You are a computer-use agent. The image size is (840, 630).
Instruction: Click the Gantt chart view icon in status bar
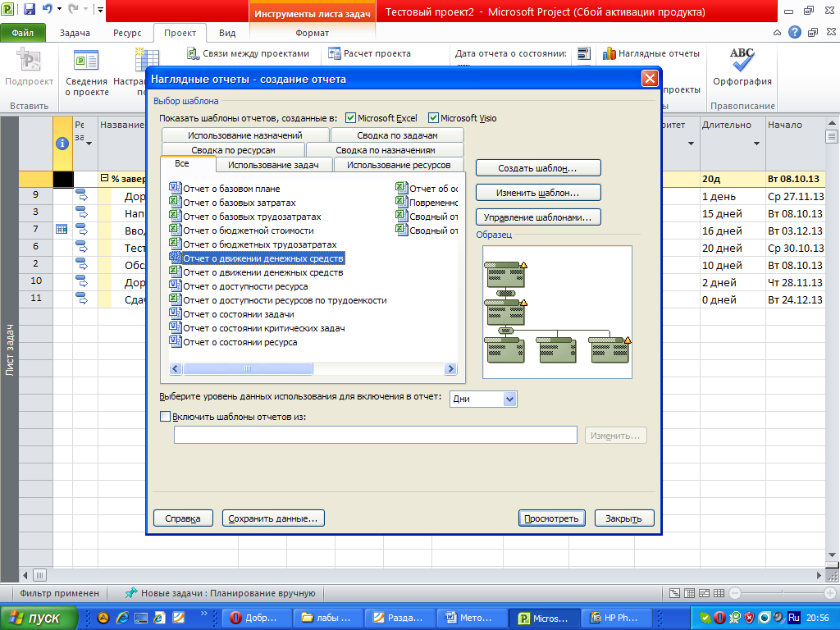(675, 593)
